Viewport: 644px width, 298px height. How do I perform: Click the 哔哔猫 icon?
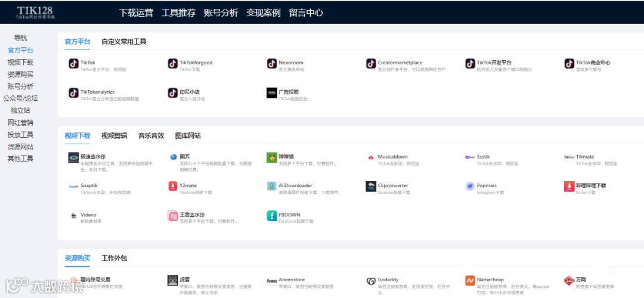point(271,157)
